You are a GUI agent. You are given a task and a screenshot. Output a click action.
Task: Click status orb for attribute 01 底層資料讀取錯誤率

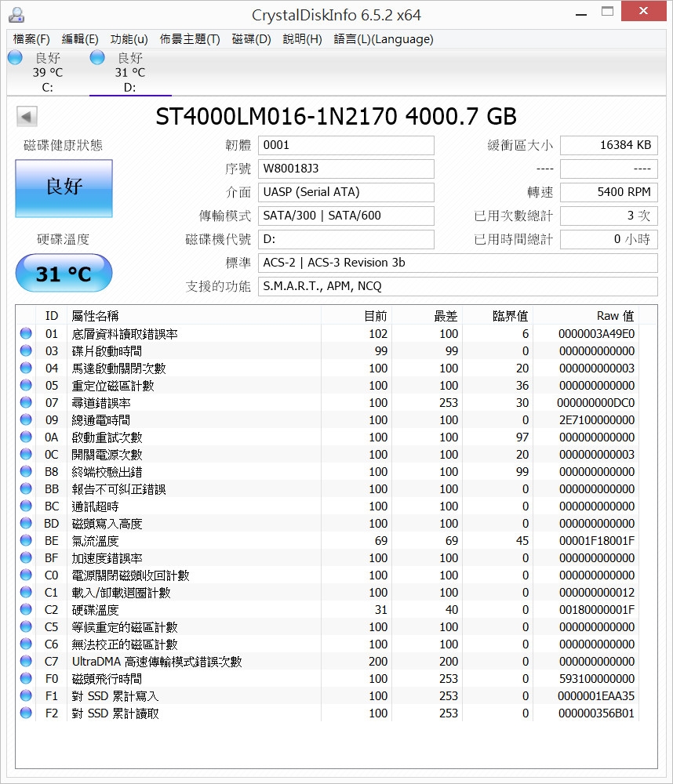(x=26, y=333)
